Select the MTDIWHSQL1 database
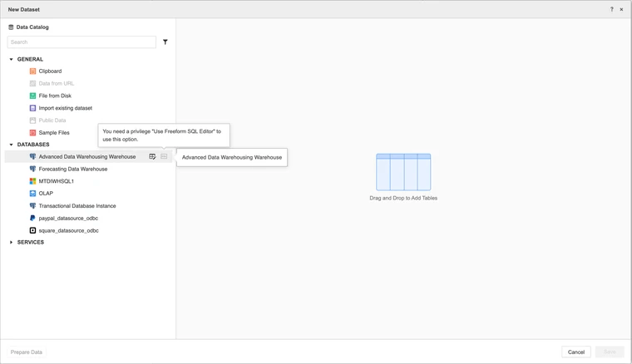The image size is (632, 364). (56, 181)
